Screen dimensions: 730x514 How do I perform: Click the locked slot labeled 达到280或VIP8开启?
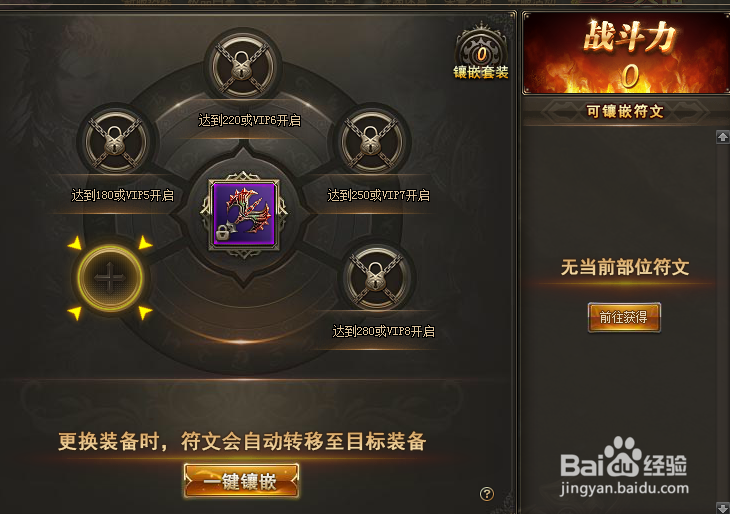376,277
